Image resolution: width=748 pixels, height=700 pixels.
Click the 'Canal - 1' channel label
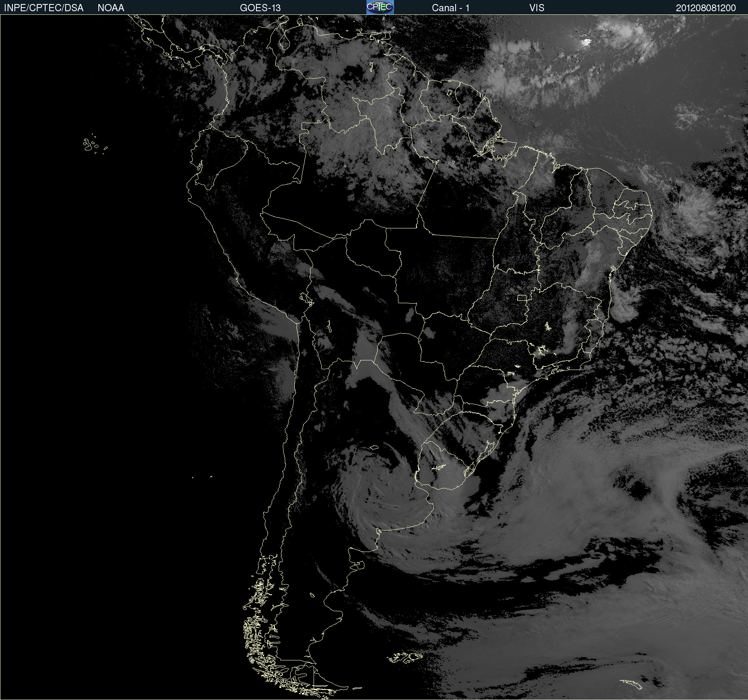(x=451, y=8)
